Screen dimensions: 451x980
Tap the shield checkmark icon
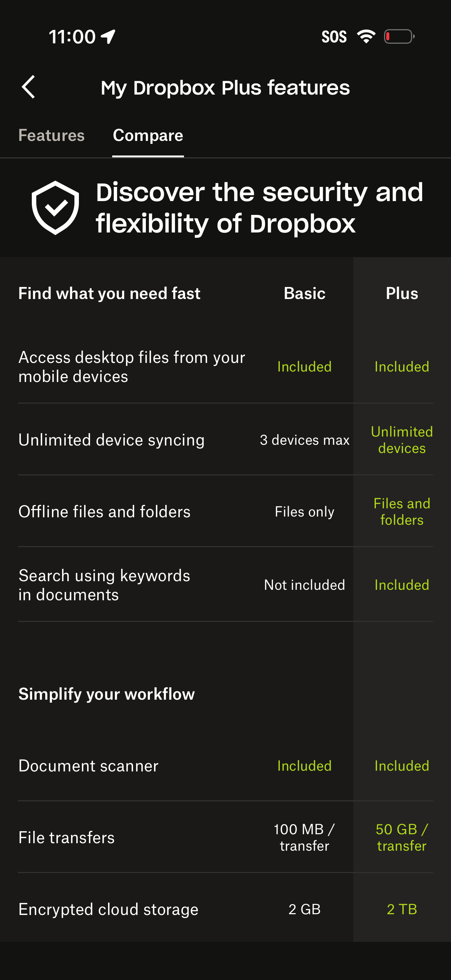pos(55,207)
